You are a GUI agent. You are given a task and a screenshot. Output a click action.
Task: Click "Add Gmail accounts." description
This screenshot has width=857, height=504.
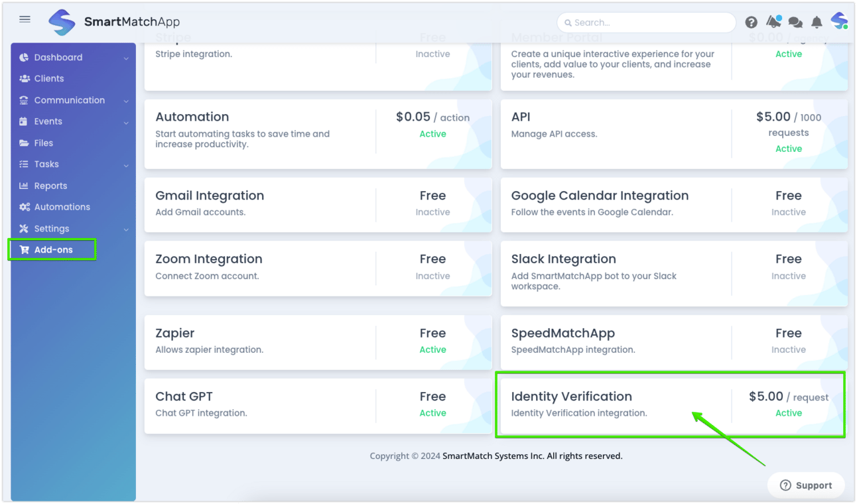click(200, 212)
